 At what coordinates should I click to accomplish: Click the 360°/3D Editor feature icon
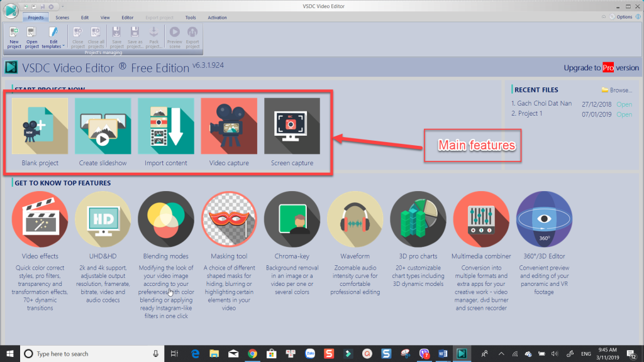click(x=544, y=219)
